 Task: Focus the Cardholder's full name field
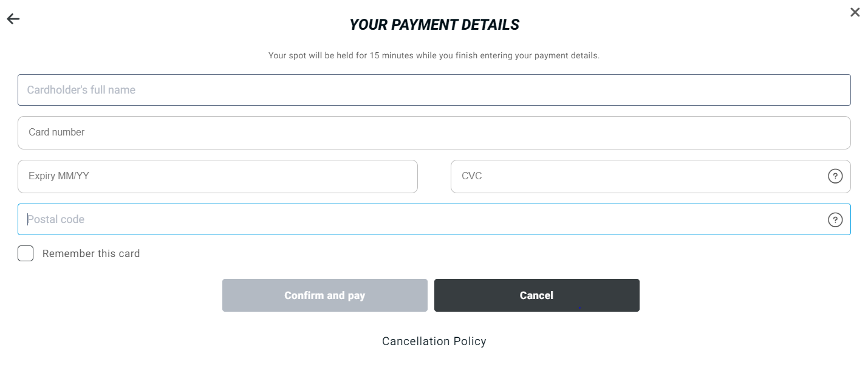tap(434, 90)
